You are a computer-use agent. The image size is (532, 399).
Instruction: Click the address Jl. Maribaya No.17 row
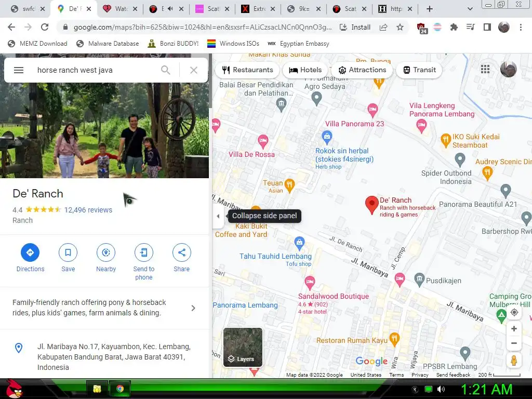coord(104,356)
